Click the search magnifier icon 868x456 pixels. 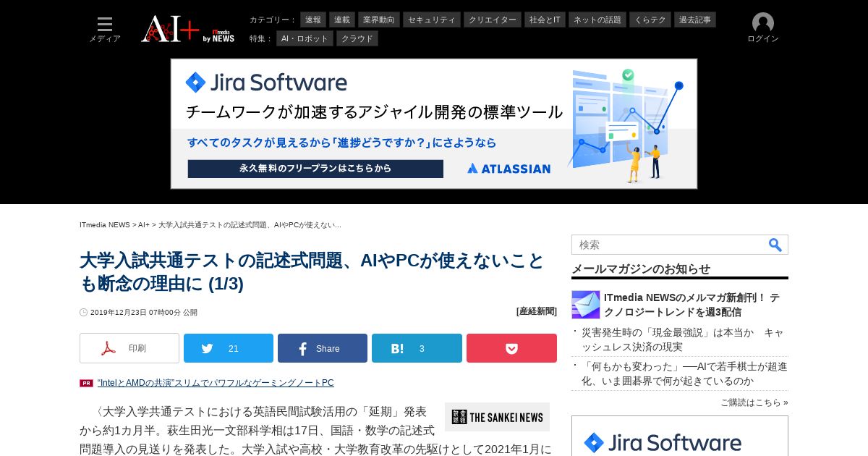775,245
